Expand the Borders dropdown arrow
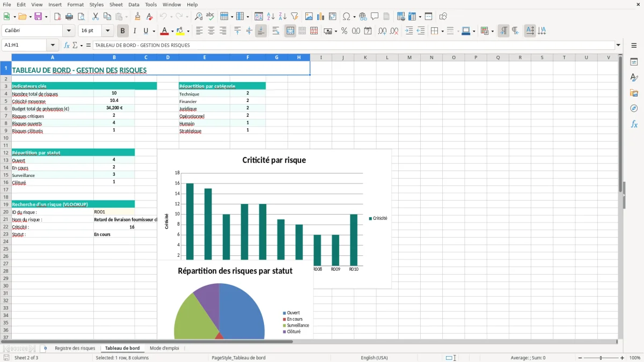This screenshot has height=362, width=644. point(442,31)
